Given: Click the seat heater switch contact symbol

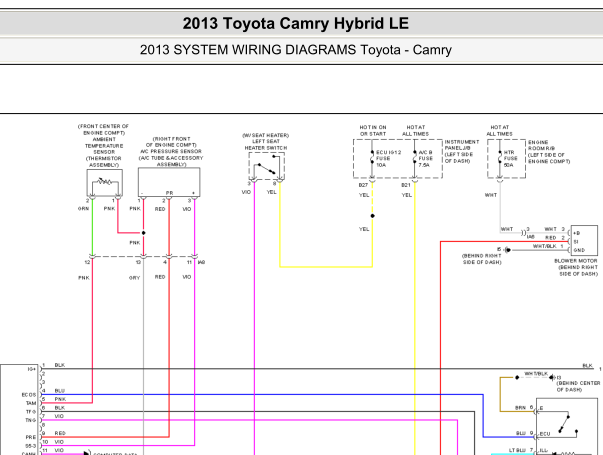Looking at the screenshot, I should point(267,165).
